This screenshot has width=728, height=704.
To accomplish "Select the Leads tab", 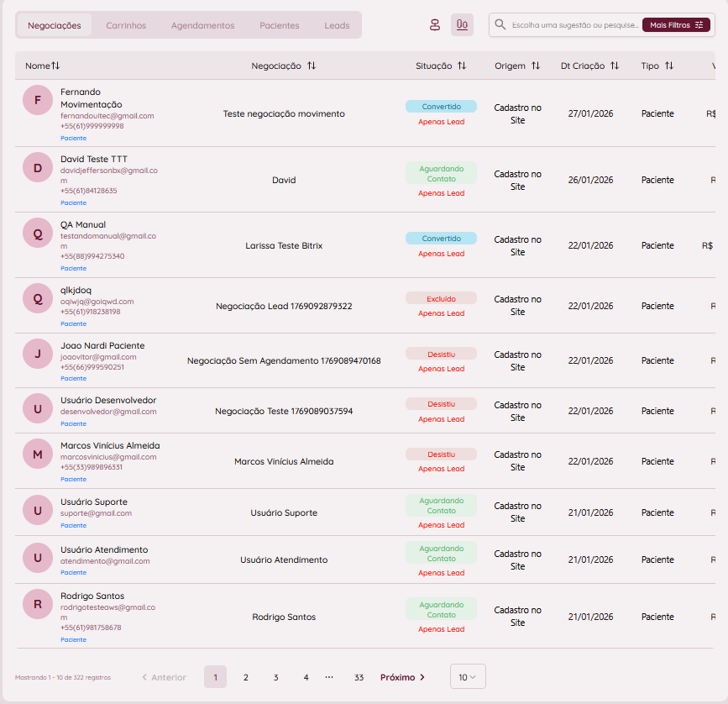I will pos(337,25).
